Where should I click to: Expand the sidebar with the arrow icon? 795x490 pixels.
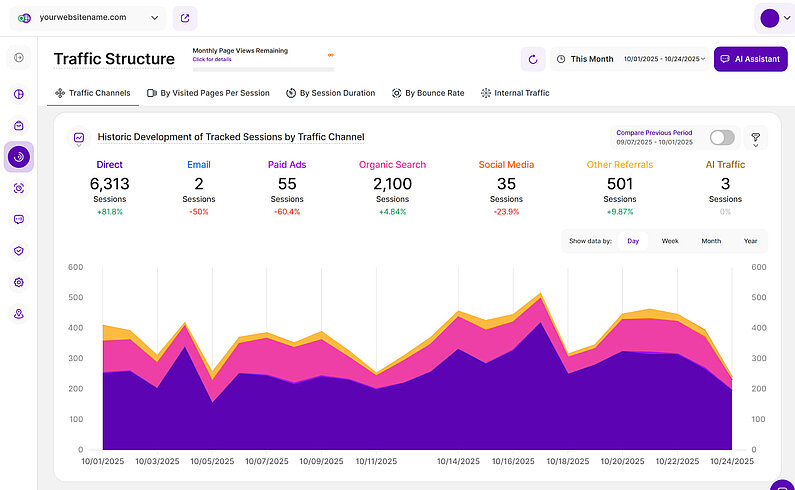click(19, 58)
